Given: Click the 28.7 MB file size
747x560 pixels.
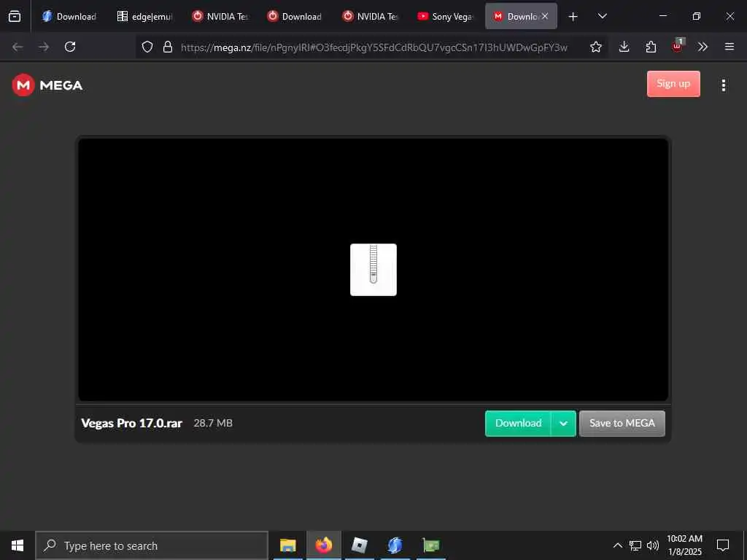Looking at the screenshot, I should point(213,423).
